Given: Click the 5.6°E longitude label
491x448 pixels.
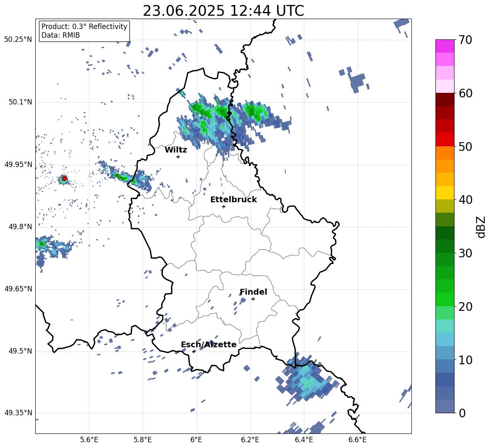Looking at the screenshot, I should (x=89, y=440).
